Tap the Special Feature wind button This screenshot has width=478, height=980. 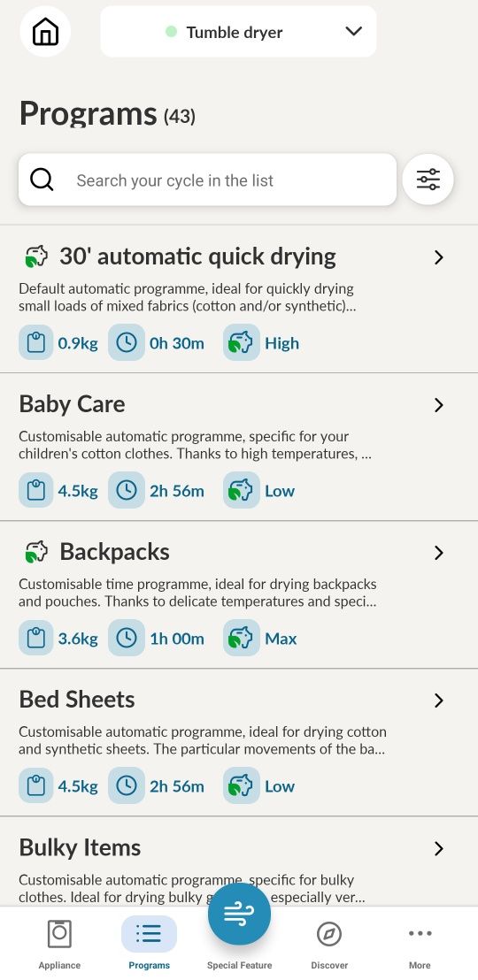click(x=239, y=914)
